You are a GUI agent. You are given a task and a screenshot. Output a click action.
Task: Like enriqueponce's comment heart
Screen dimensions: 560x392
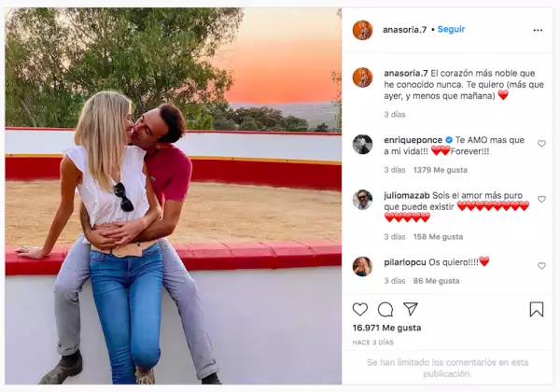click(x=541, y=144)
